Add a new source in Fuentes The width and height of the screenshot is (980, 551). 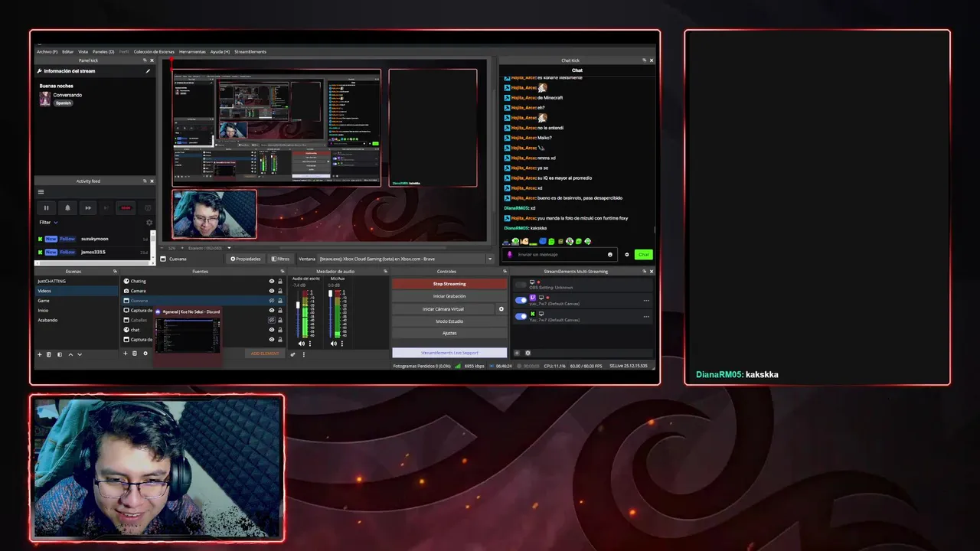(126, 353)
